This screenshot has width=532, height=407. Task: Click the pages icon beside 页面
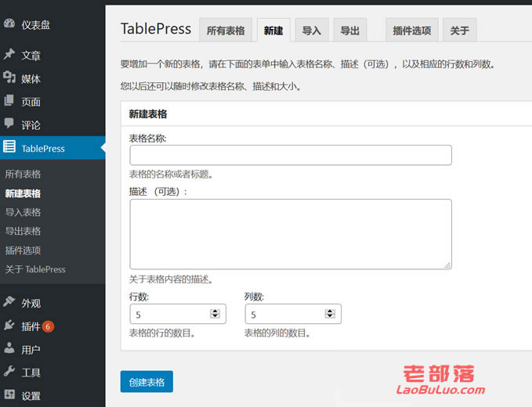click(x=9, y=101)
